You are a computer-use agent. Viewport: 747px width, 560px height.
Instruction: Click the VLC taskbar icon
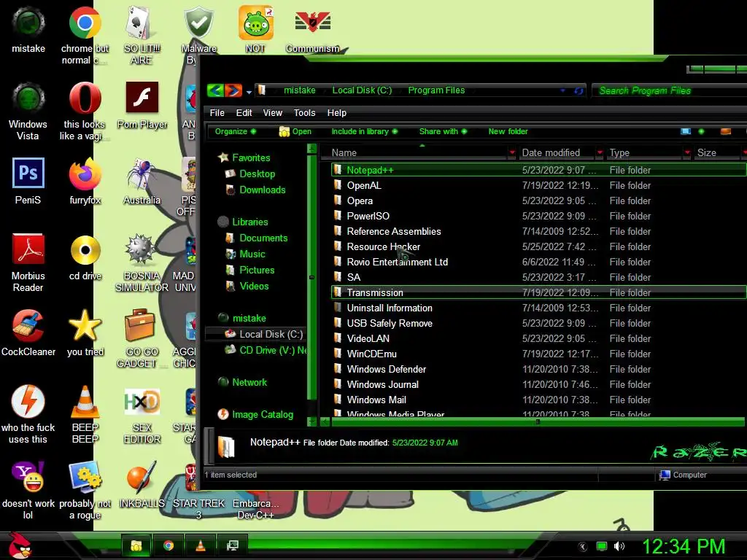pos(201,545)
